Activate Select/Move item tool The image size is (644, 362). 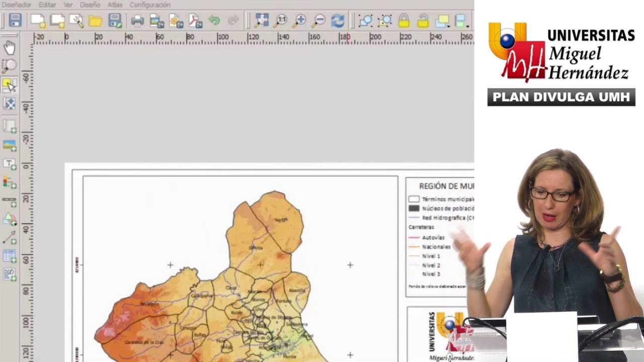[x=10, y=84]
